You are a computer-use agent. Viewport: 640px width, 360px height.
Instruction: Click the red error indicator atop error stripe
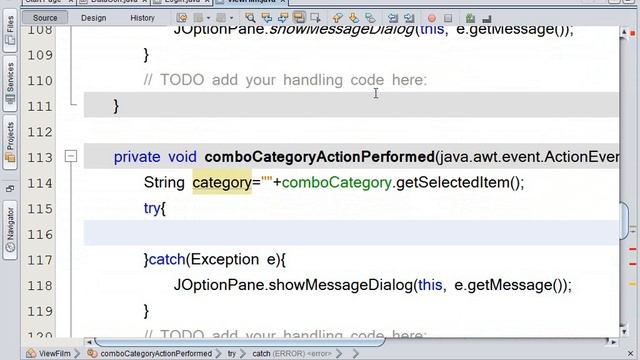pyautogui.click(x=633, y=33)
